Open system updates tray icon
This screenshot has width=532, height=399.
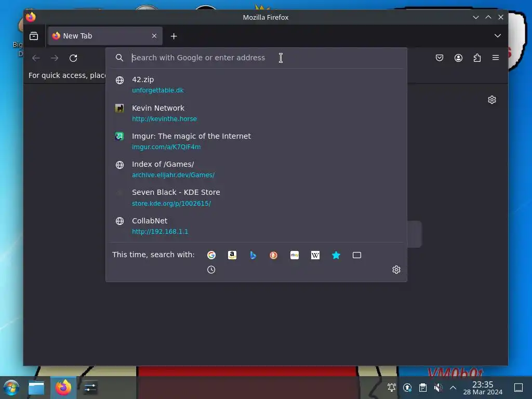tap(407, 388)
